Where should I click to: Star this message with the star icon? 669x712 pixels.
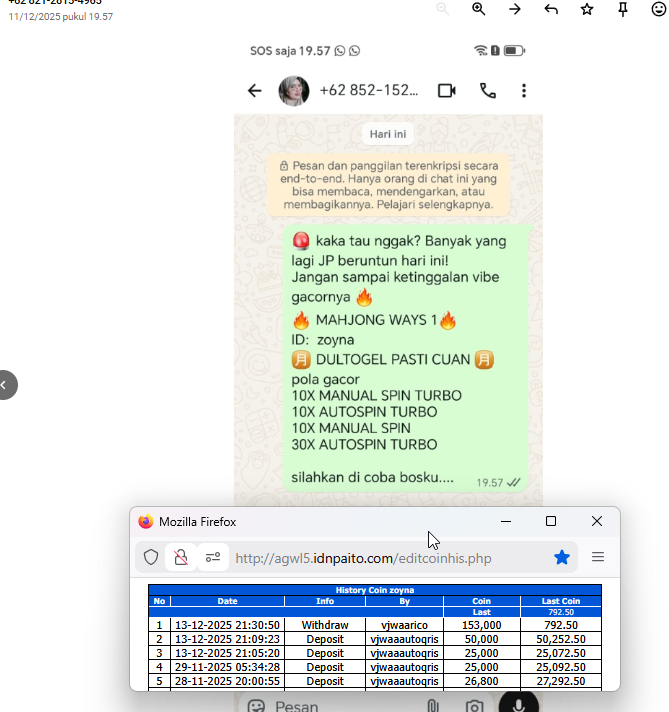tap(587, 9)
